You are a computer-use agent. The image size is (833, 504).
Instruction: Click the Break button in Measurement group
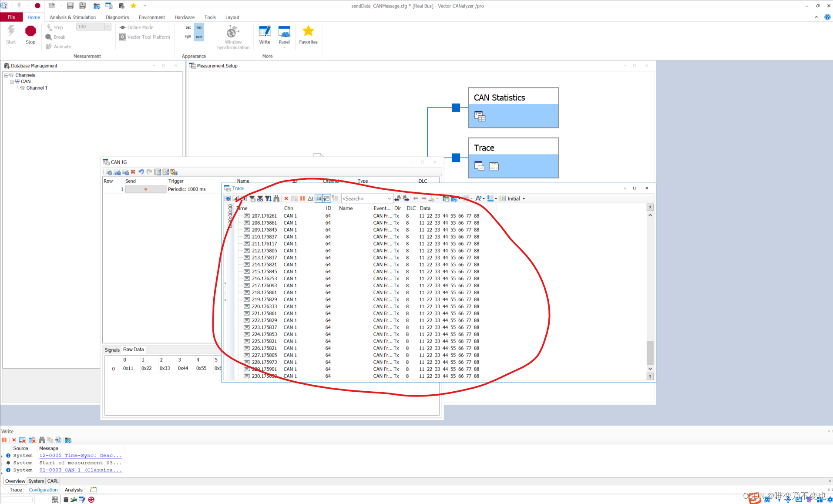[55, 37]
